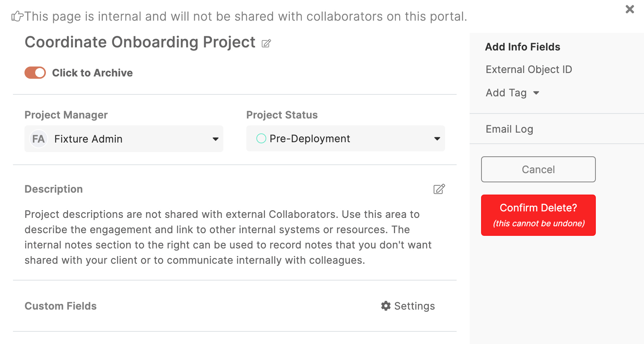644x344 pixels.
Task: Click the Coordinate Onboarding Project title
Action: click(140, 42)
